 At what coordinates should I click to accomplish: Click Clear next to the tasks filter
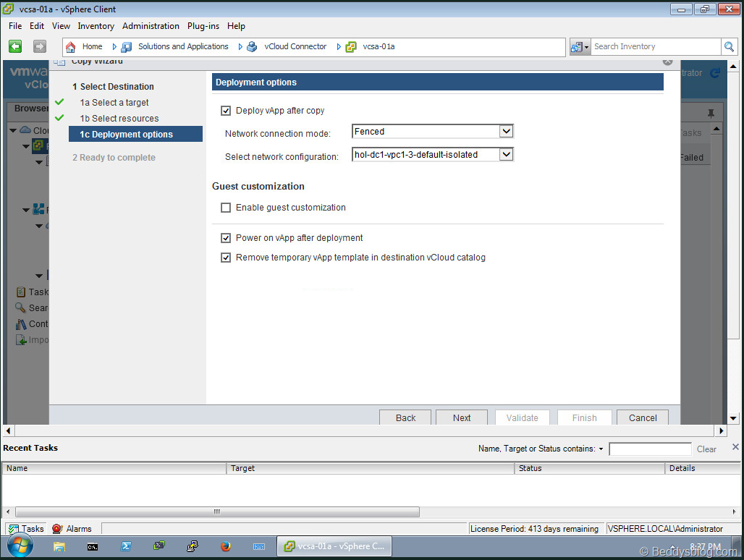coord(706,449)
